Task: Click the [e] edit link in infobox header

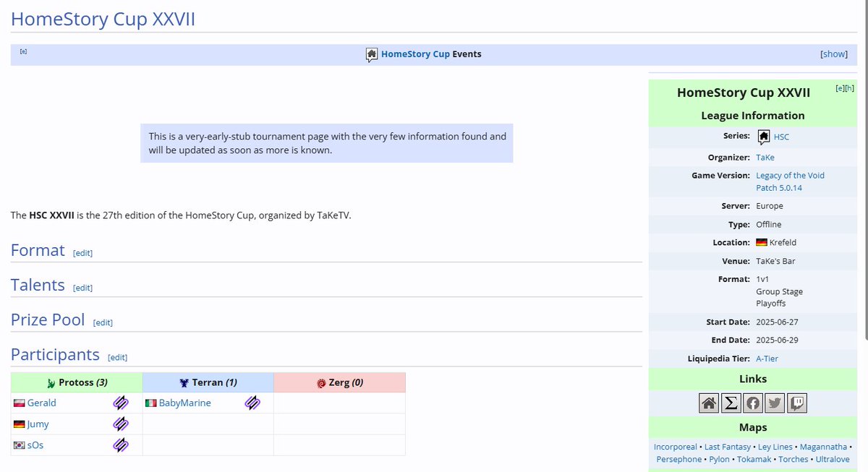Action: 840,88
